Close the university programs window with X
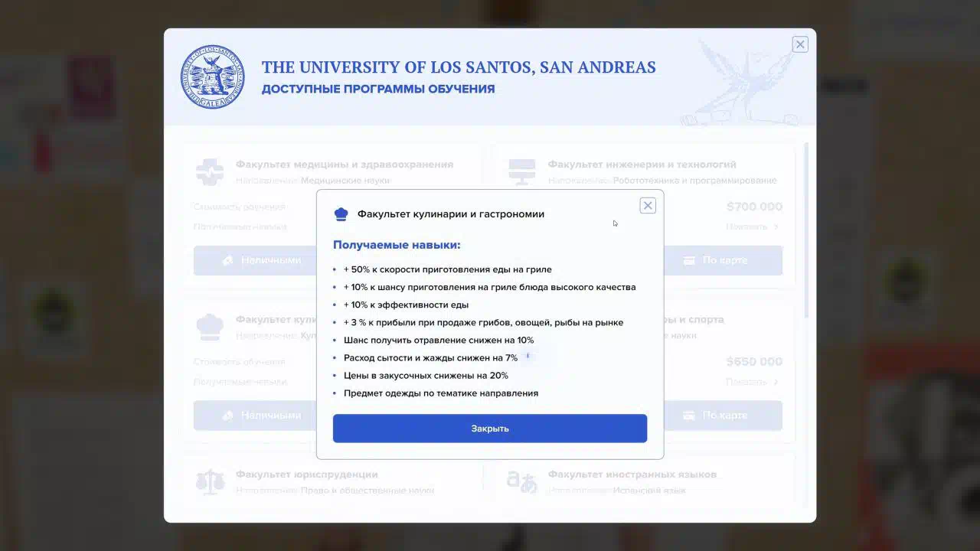The image size is (980, 551). [x=800, y=44]
